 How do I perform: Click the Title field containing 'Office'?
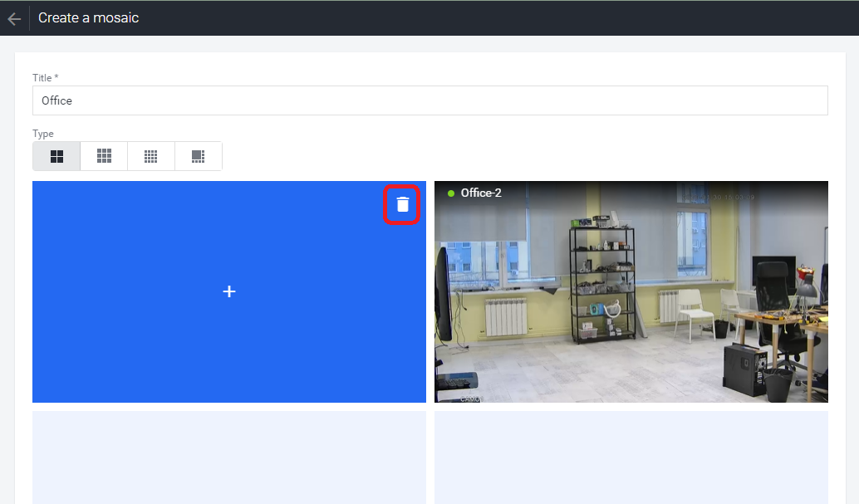click(429, 100)
